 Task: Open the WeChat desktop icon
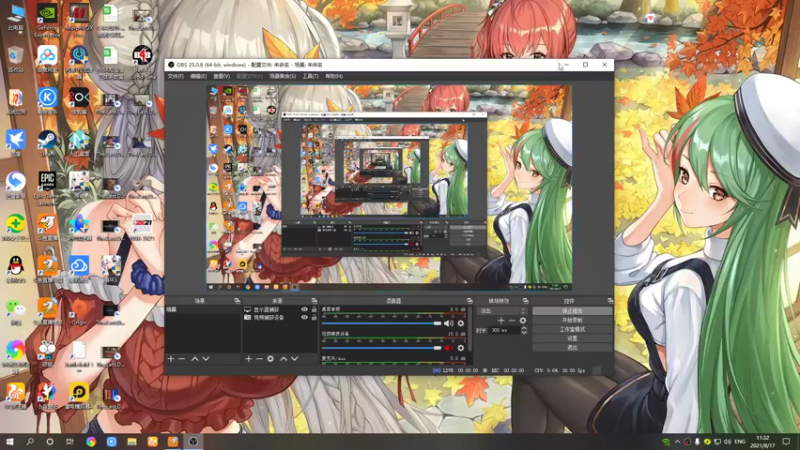click(16, 311)
